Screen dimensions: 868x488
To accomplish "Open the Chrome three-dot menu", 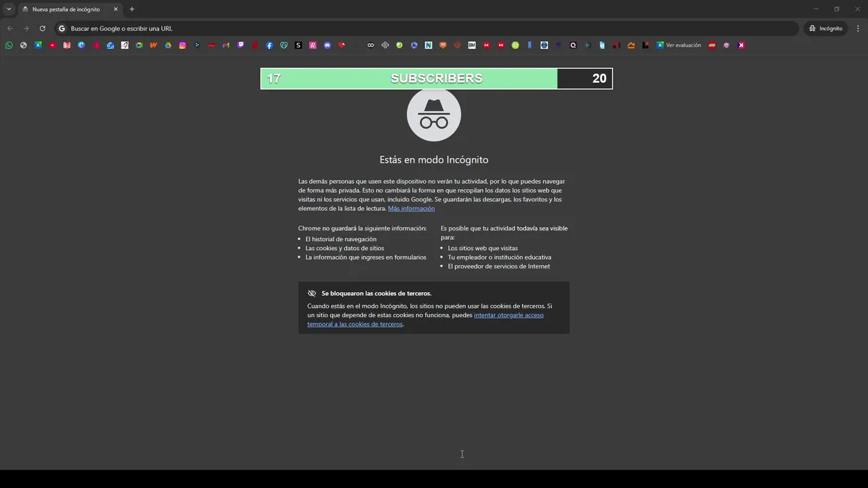I will point(859,28).
